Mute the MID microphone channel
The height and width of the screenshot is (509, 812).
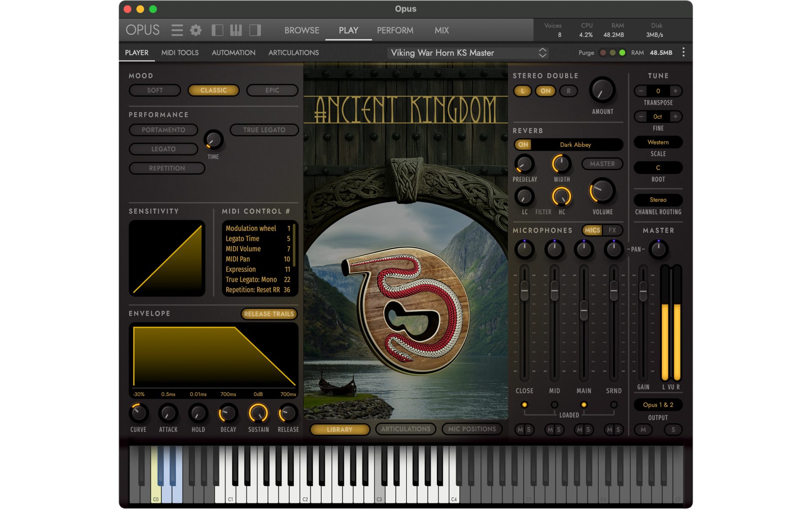point(550,430)
